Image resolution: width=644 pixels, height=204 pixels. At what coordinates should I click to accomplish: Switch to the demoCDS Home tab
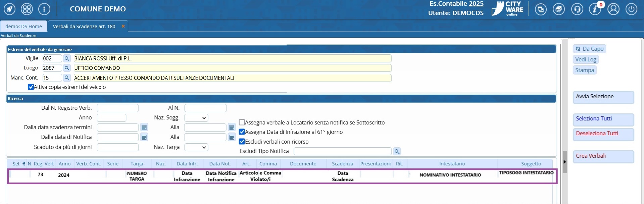tap(23, 27)
